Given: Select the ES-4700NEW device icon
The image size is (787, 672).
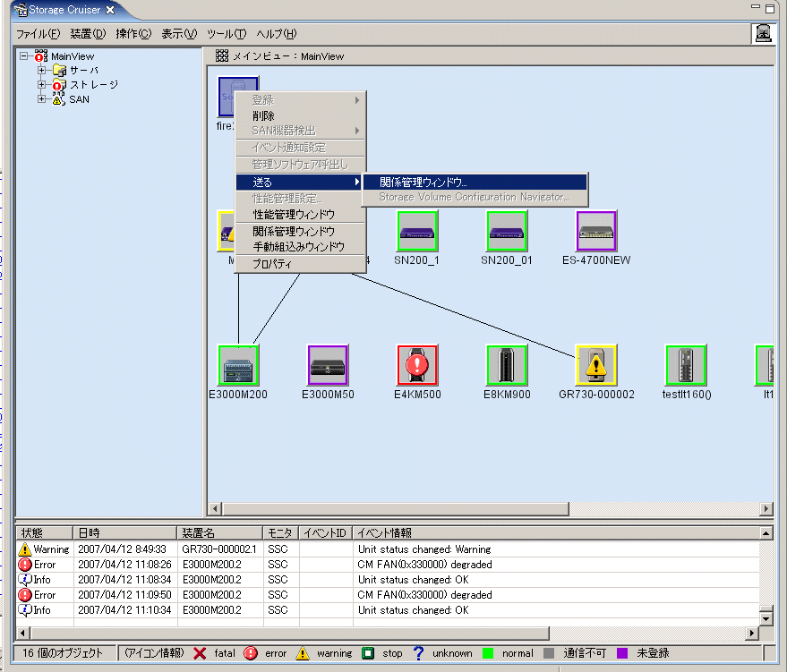Looking at the screenshot, I should 596,232.
